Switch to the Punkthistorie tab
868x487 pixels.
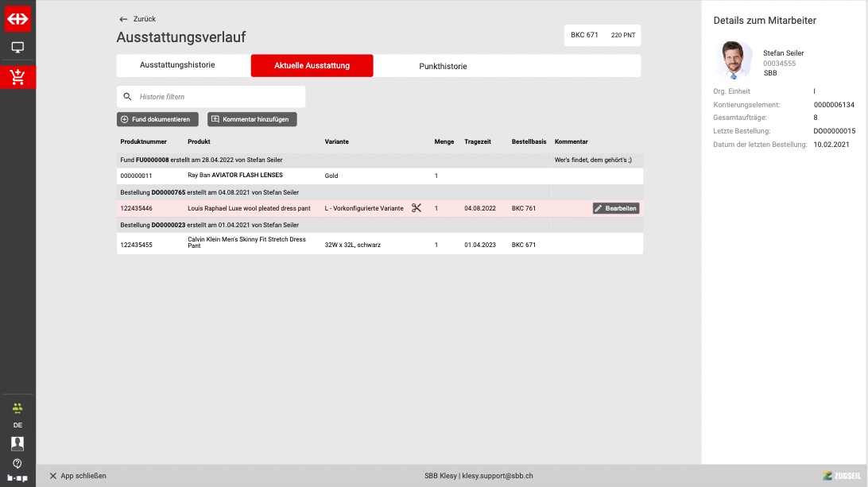coord(443,66)
